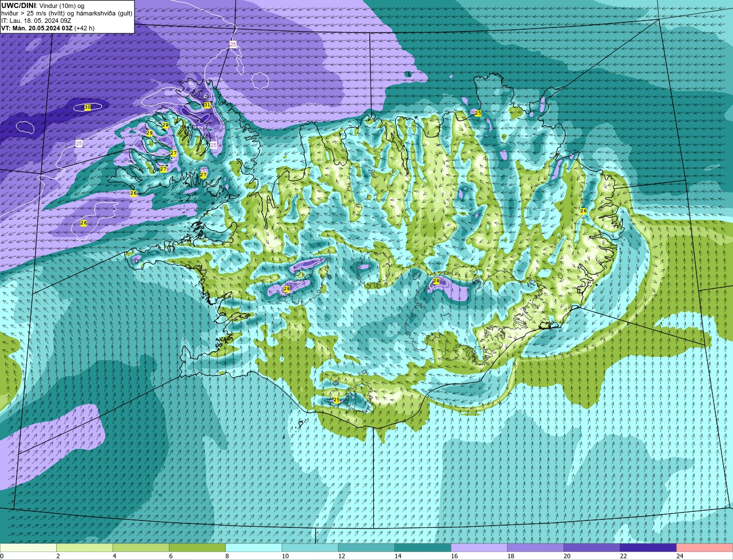
Task: Click the medium green 4–6 m/s legend swatch
Action: tap(141, 547)
